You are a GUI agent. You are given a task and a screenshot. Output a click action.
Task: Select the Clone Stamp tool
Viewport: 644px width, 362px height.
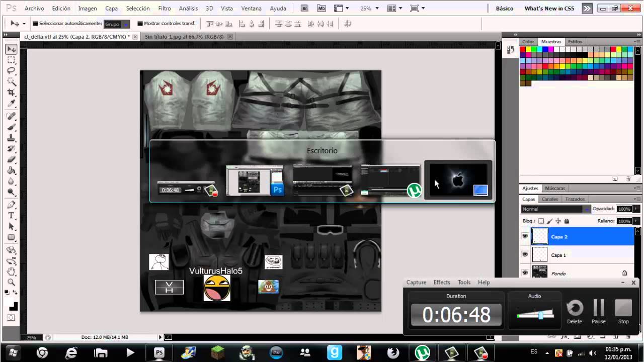coord(11,138)
